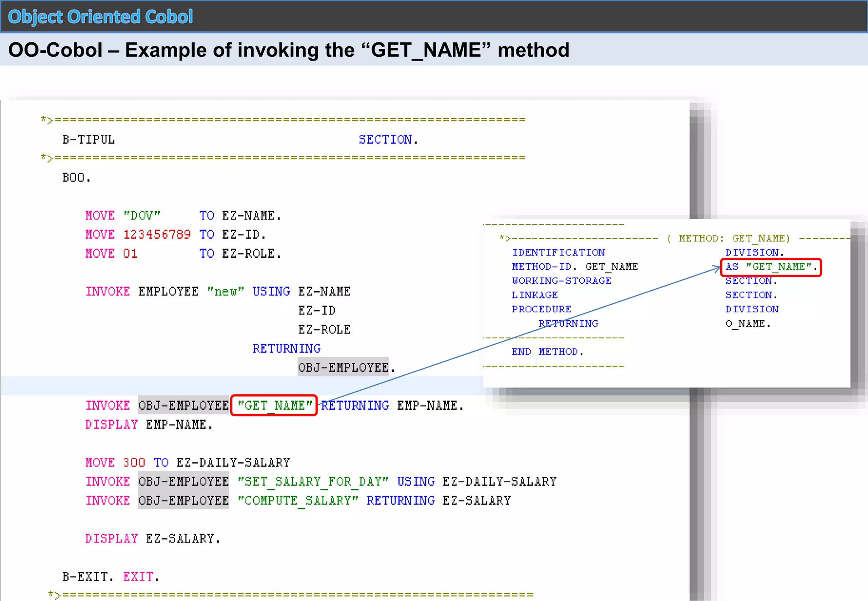
Task: Click the "DOV" string literal
Action: click(x=142, y=215)
